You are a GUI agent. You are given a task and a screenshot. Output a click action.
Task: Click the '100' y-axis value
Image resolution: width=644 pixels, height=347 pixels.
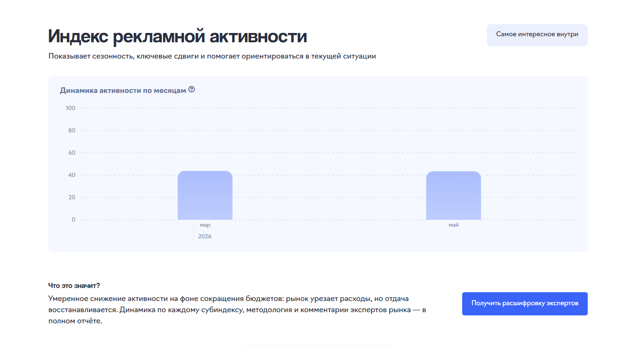pyautogui.click(x=70, y=108)
